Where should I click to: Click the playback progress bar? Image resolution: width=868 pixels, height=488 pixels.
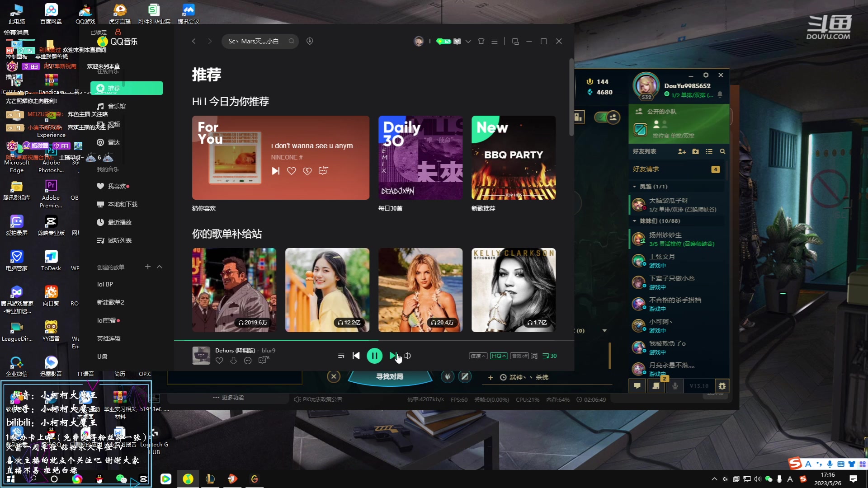[x=374, y=340]
